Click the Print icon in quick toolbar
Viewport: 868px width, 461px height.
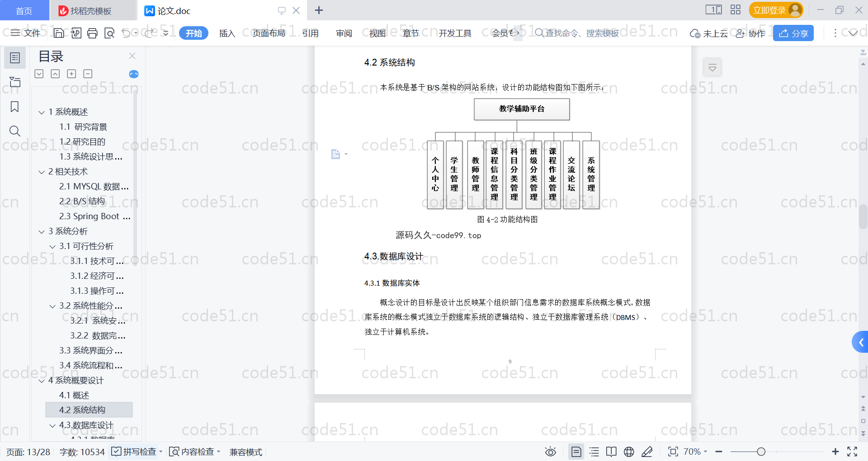tap(92, 33)
